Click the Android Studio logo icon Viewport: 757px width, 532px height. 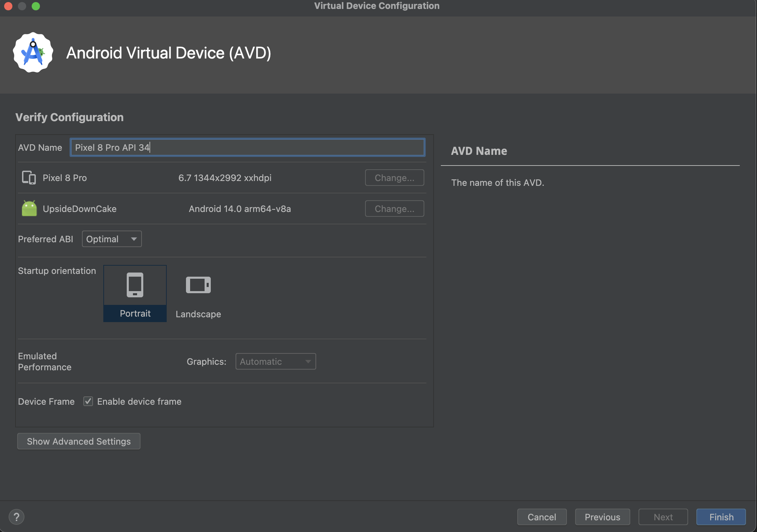click(x=33, y=53)
